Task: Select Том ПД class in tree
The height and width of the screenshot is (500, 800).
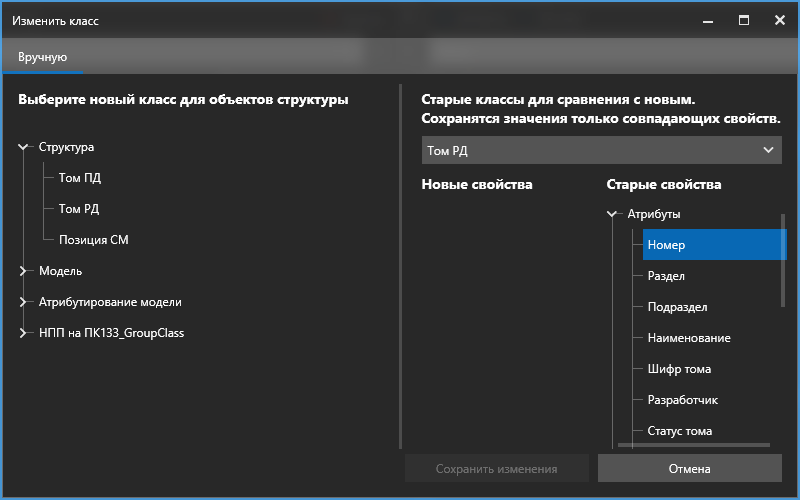Action: click(79, 178)
